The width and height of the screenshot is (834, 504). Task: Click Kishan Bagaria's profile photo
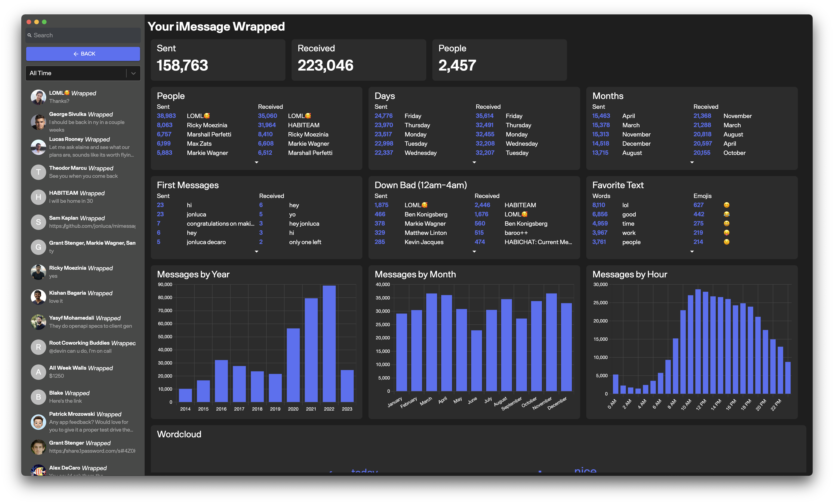pyautogui.click(x=38, y=297)
